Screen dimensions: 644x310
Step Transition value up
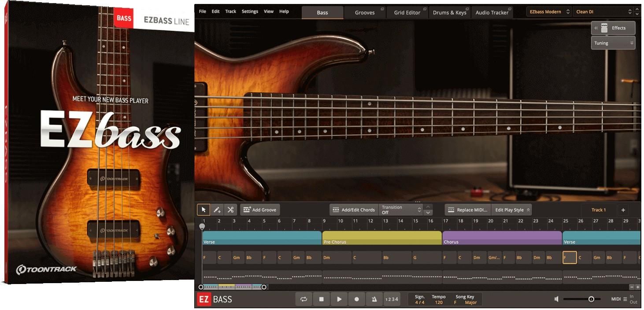point(428,207)
